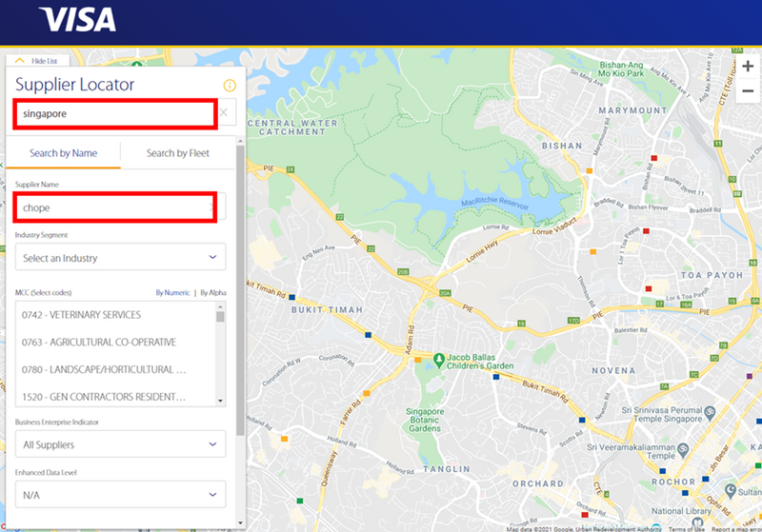Open the Terms of Use map link
Screen dimensions: 762x532
(x=686, y=529)
